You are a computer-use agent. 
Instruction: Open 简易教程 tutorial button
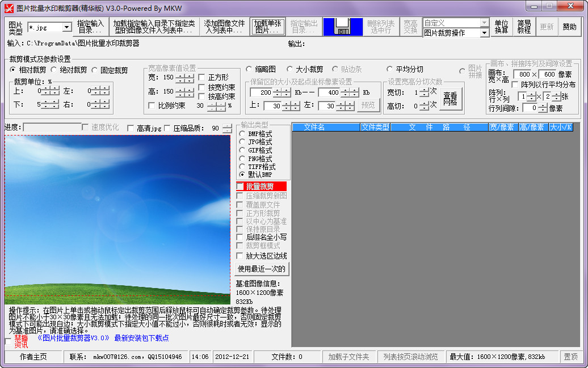click(524, 27)
